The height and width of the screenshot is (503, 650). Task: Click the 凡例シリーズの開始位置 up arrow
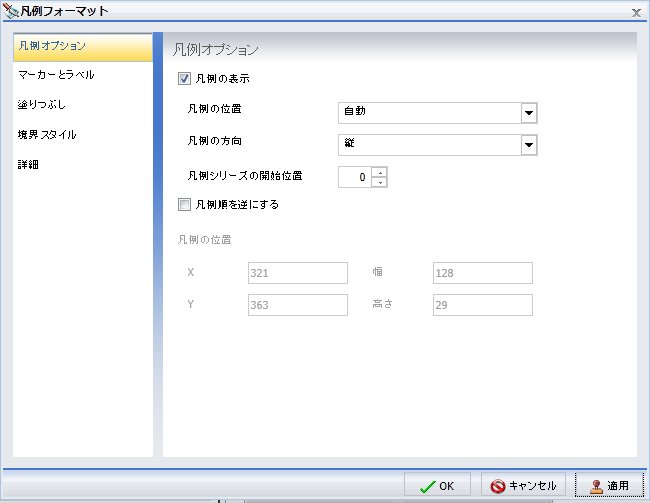pyautogui.click(x=380, y=172)
